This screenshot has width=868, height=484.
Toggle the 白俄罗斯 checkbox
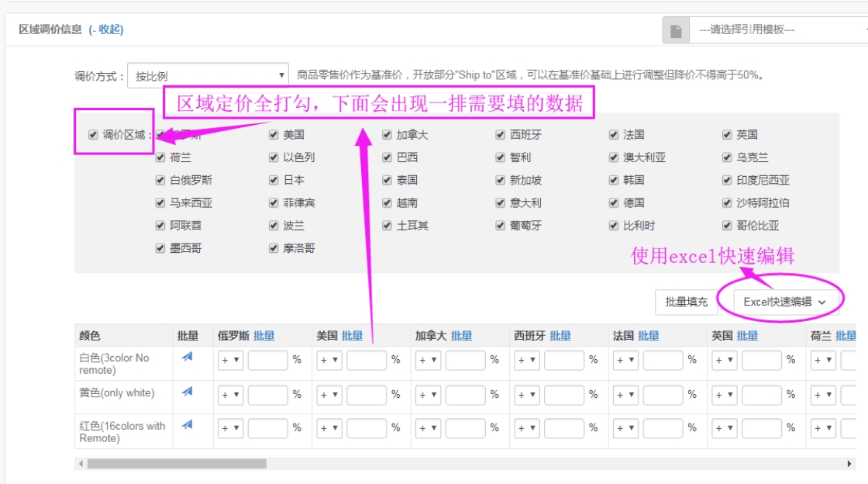point(160,180)
